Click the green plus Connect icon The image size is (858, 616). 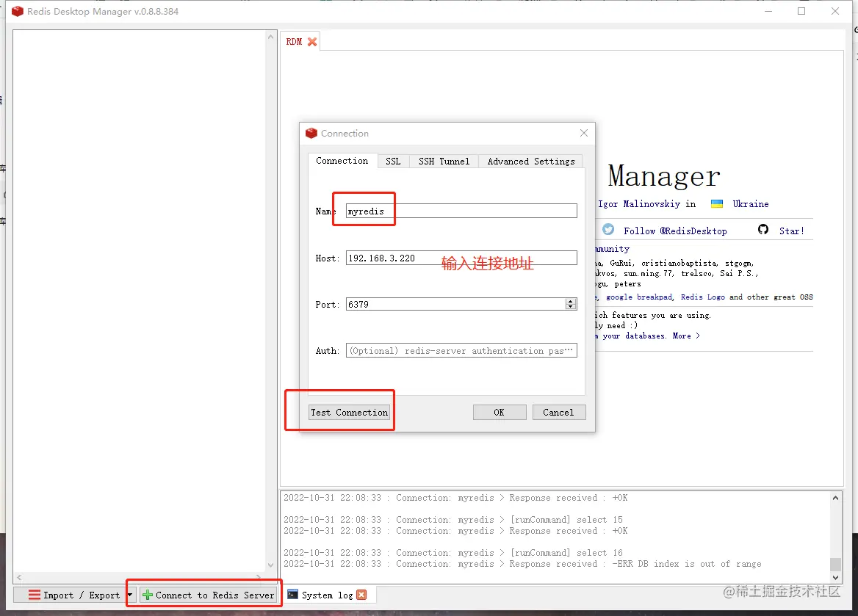coord(147,595)
